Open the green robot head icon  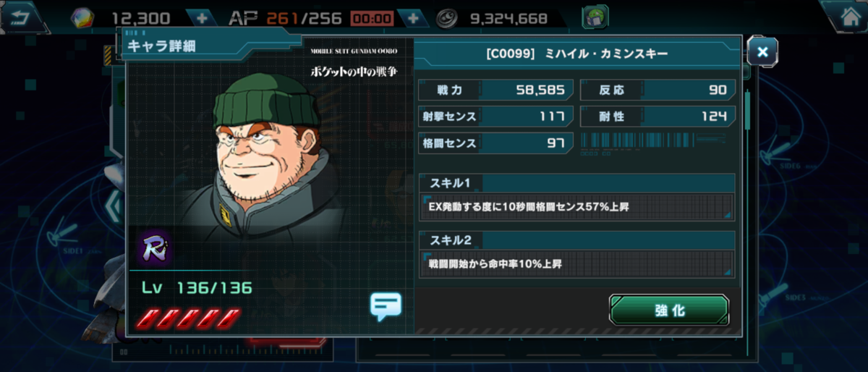(595, 17)
